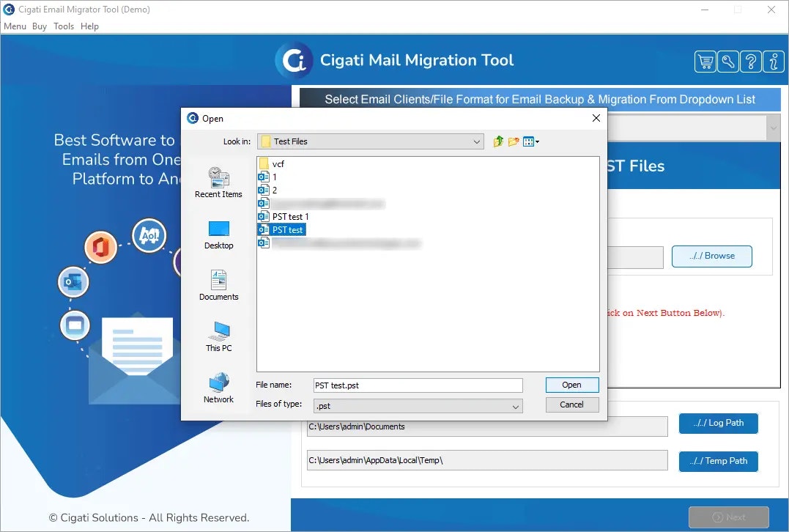
Task: Open the view menu list icon
Action: click(531, 141)
